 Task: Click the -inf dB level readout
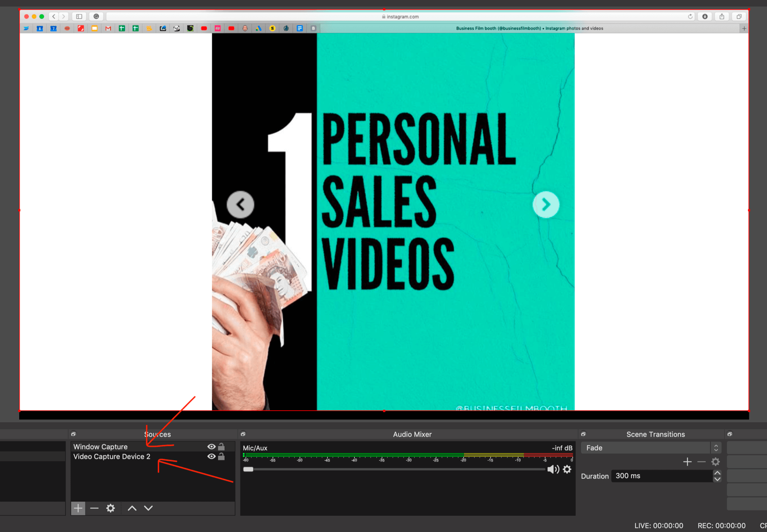coord(562,448)
